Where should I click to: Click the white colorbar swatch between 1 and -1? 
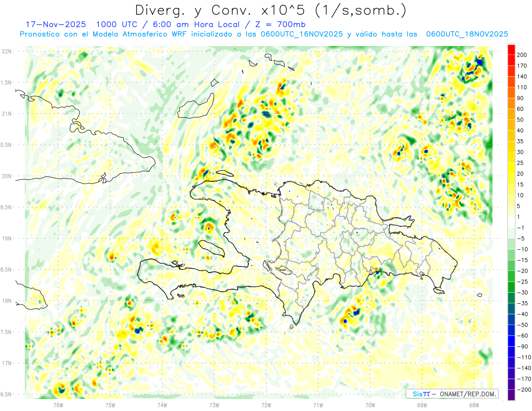[511, 222]
